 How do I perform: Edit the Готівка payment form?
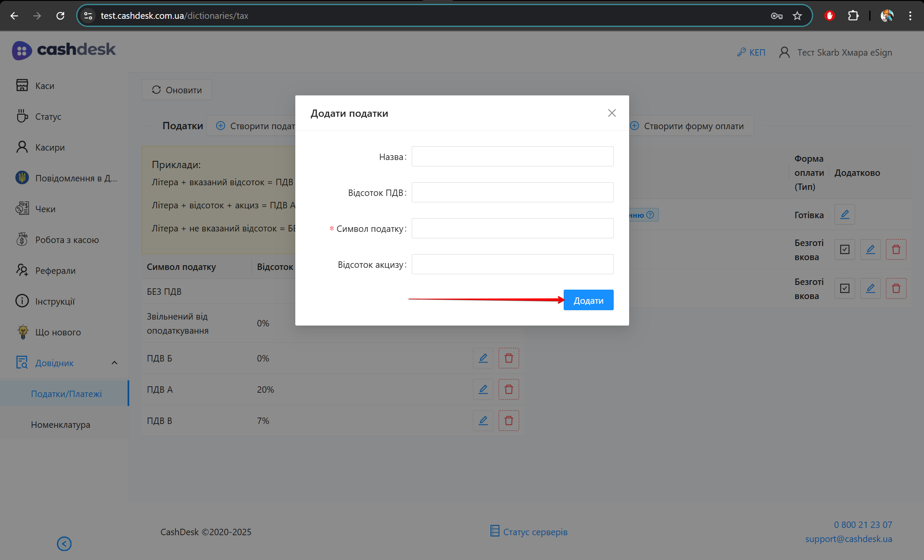click(x=844, y=214)
